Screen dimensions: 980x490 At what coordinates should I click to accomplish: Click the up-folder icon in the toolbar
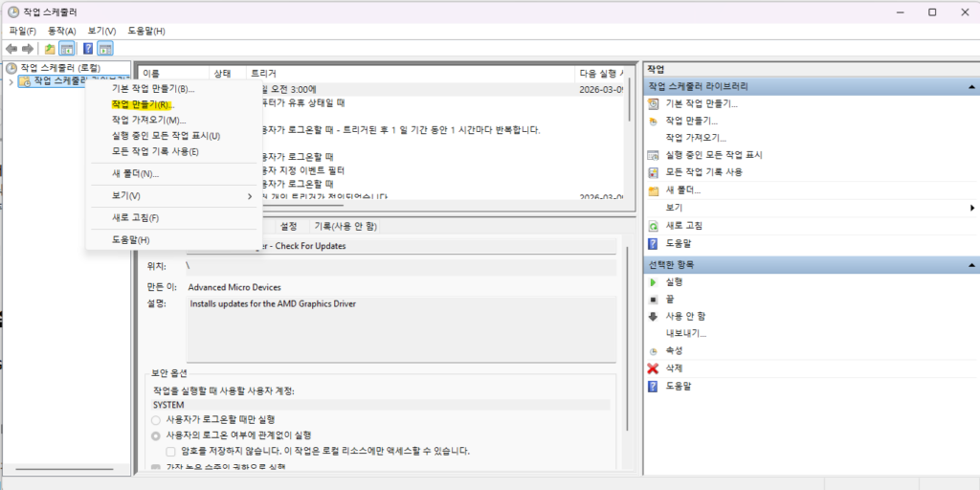[x=50, y=48]
